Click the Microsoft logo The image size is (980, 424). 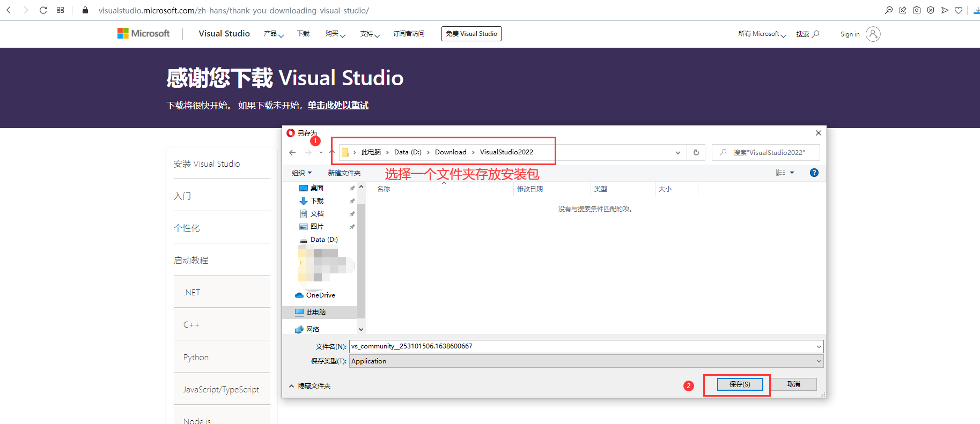(143, 33)
